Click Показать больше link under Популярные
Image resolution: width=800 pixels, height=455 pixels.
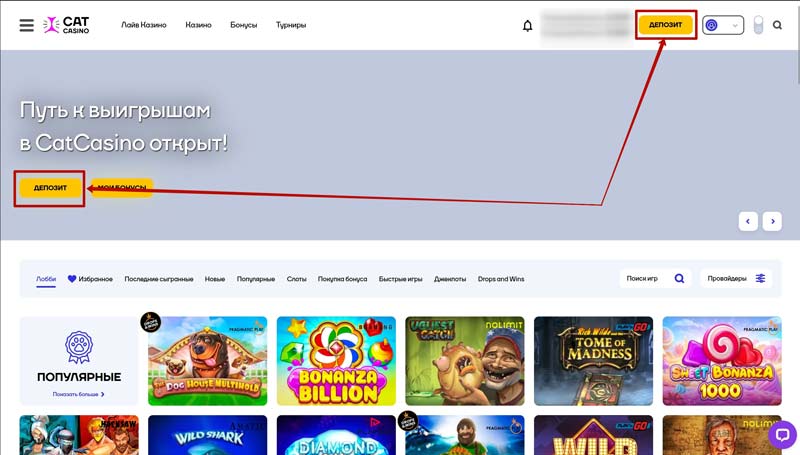pos(79,395)
